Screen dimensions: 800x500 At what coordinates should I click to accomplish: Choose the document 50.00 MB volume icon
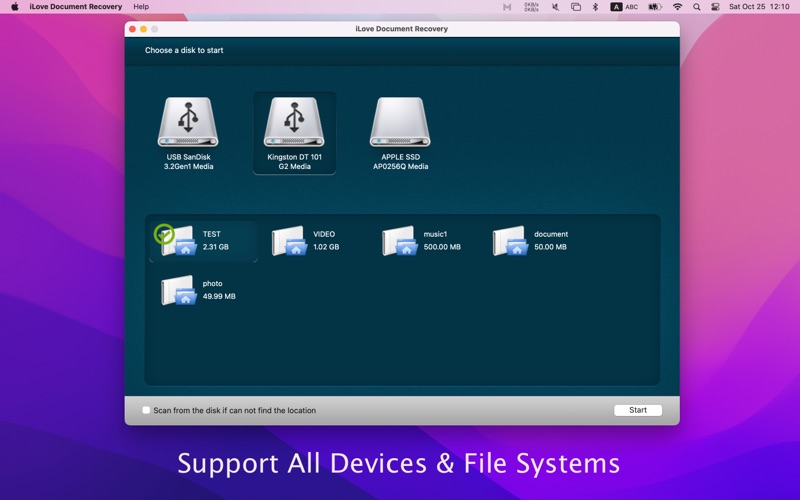click(x=510, y=240)
